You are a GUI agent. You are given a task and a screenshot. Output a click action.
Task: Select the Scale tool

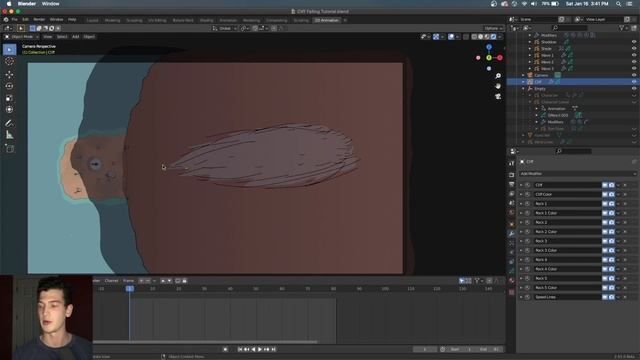[9, 98]
